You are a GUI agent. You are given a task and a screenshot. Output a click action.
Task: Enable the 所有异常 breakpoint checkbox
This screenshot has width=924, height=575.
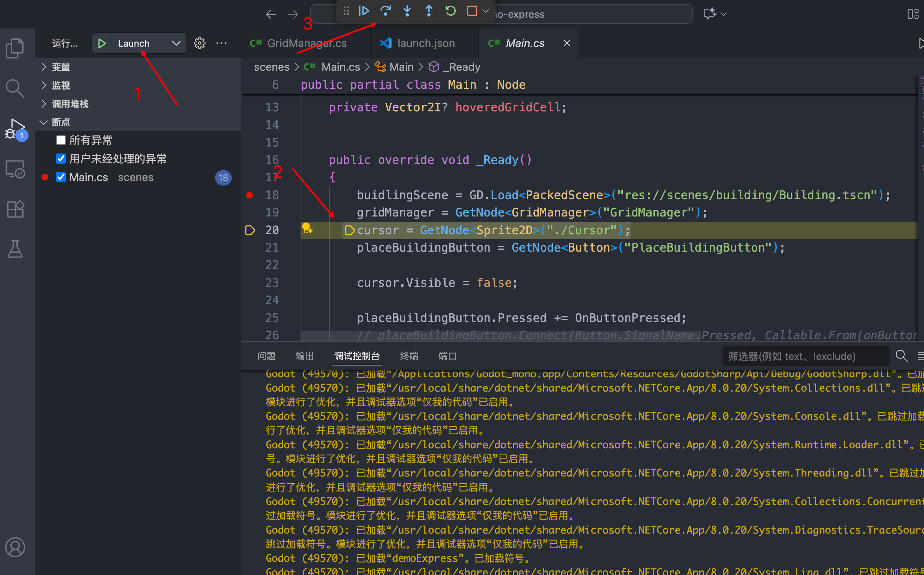pos(61,140)
